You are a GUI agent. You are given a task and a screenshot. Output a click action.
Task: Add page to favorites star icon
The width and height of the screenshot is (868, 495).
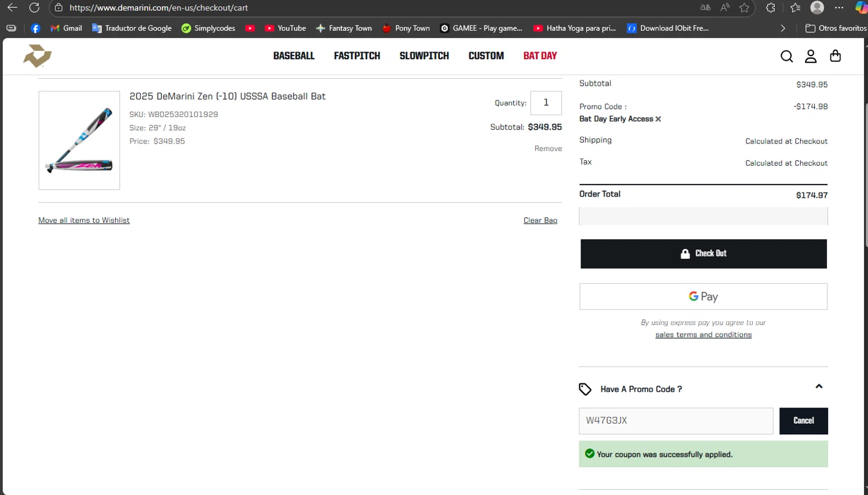point(745,8)
